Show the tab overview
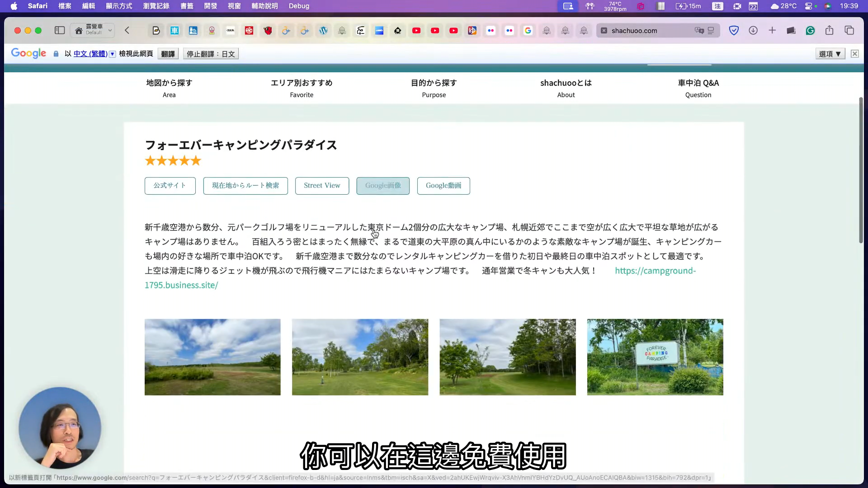Screen dimensions: 868x488 pyautogui.click(x=849, y=30)
